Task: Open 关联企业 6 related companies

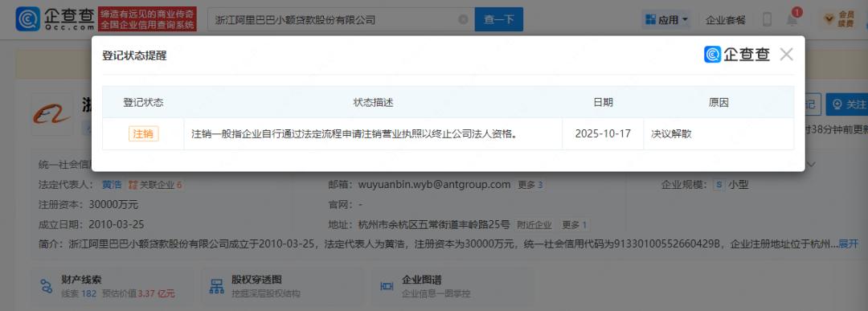Action: [156, 185]
